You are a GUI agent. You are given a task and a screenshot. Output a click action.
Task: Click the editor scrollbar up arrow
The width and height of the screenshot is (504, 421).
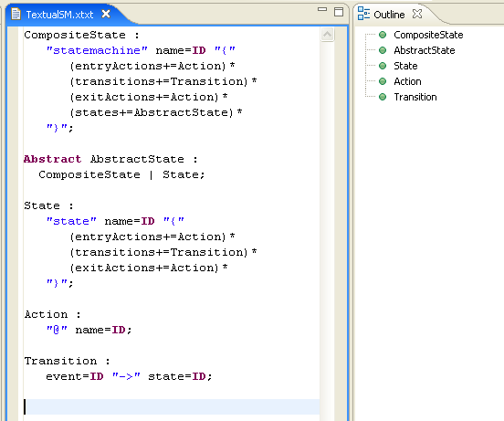pyautogui.click(x=327, y=35)
